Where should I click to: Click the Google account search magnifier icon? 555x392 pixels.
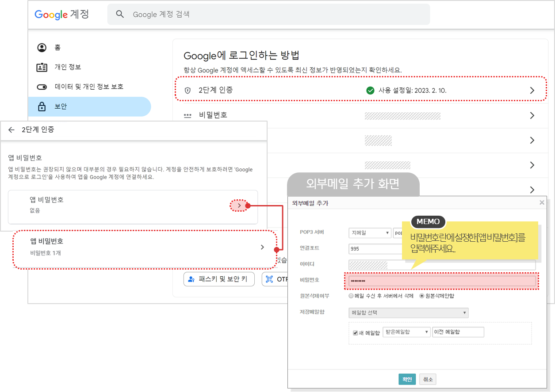[x=120, y=15]
